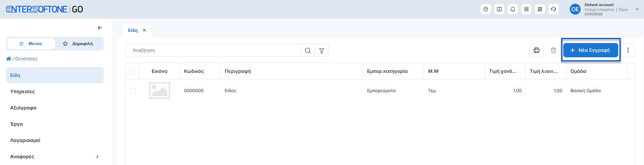Viewport: 644px width, 165px height.
Task: Click the magnifier search icon
Action: click(308, 50)
